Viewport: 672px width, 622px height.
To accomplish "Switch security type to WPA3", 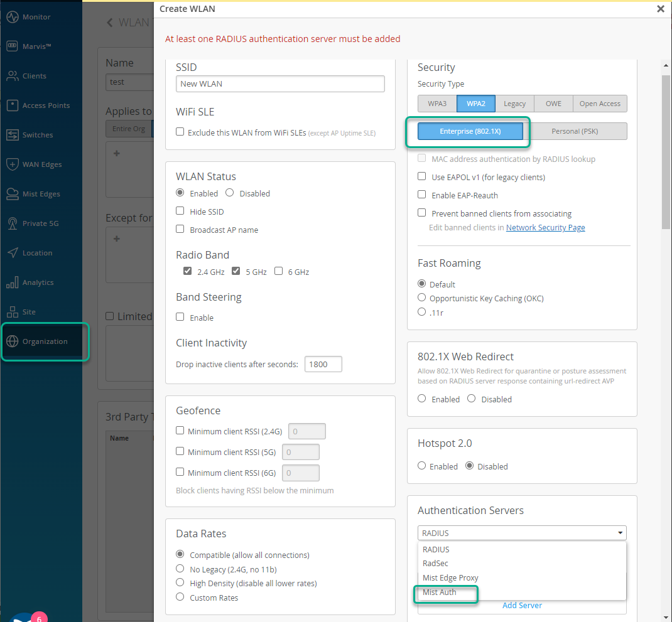I will pyautogui.click(x=437, y=104).
